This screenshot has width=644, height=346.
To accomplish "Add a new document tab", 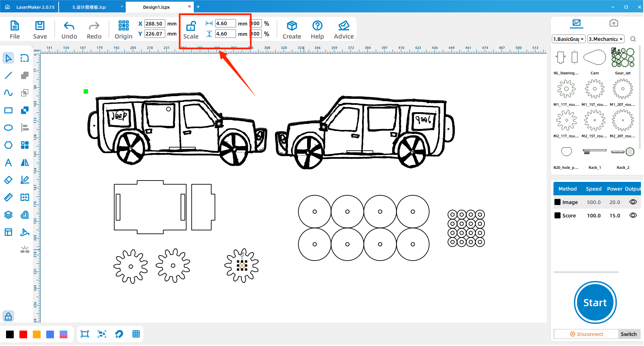I will [198, 7].
